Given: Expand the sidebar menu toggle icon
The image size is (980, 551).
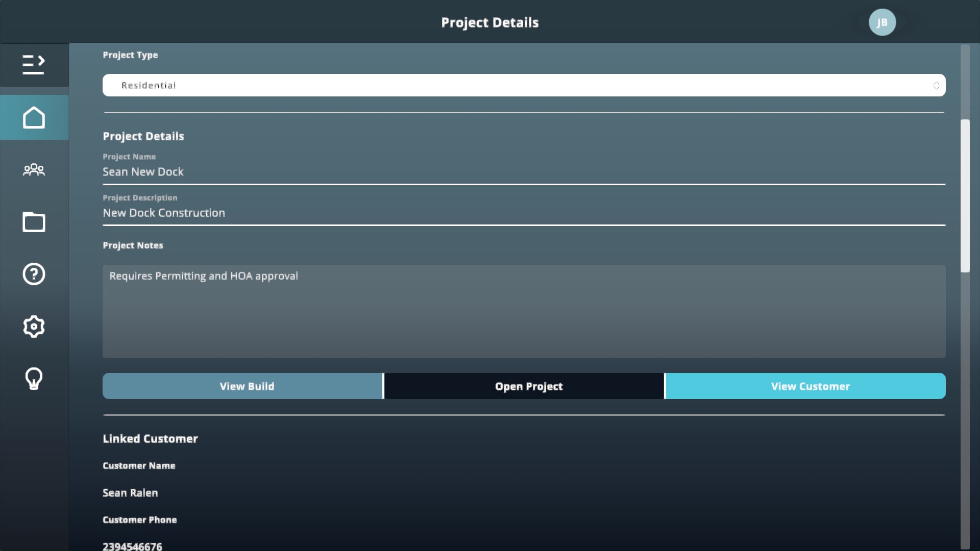Looking at the screenshot, I should (x=34, y=65).
